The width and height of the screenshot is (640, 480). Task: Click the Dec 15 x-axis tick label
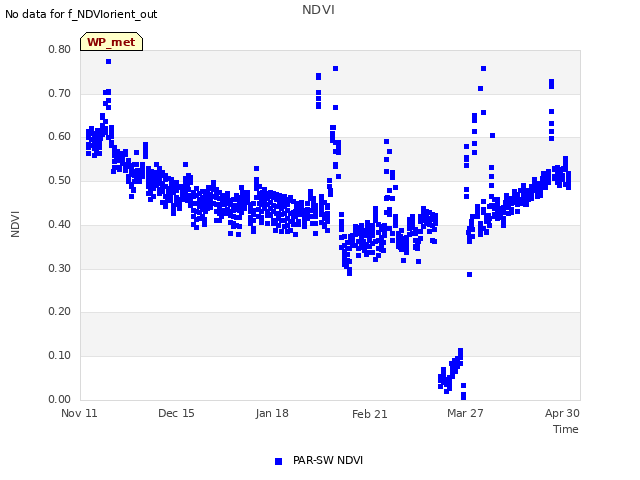tap(176, 413)
